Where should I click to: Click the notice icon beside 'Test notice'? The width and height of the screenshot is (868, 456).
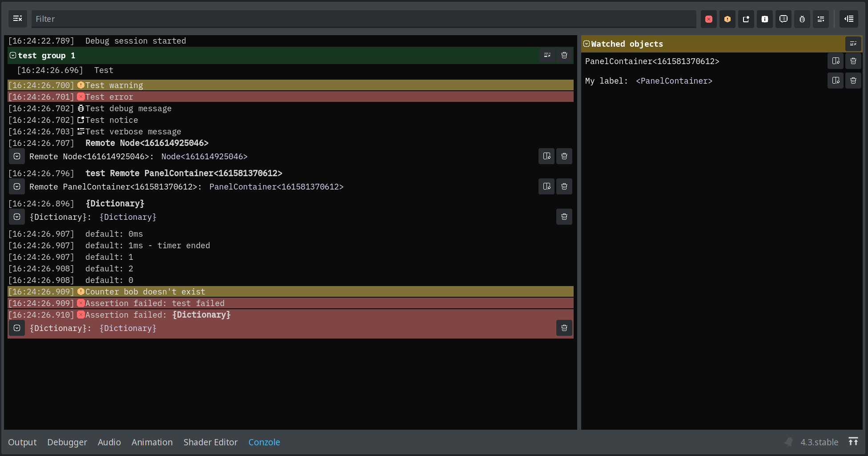pos(81,120)
